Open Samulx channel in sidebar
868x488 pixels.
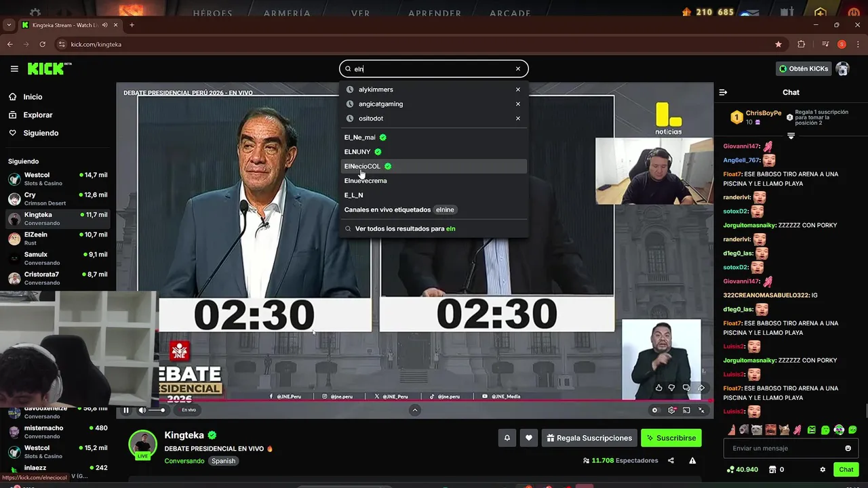pyautogui.click(x=58, y=258)
